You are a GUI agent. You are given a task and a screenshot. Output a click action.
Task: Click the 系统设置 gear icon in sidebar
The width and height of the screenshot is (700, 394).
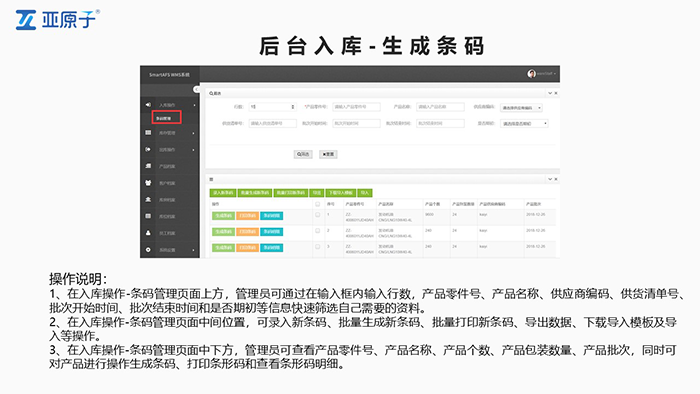(x=148, y=250)
